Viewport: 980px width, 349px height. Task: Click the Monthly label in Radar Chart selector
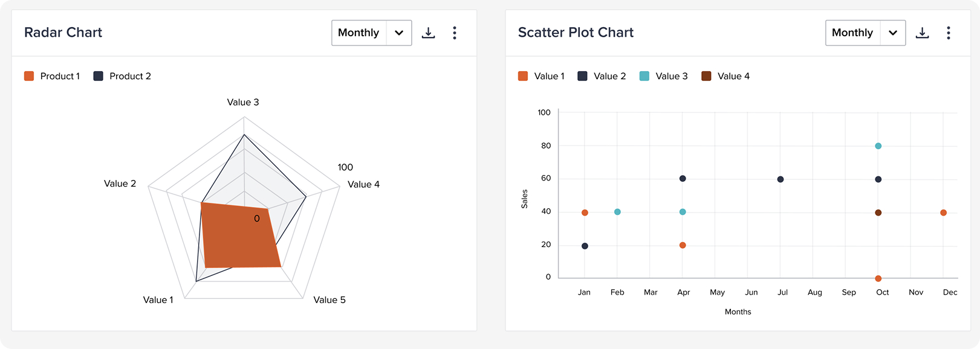coord(359,33)
